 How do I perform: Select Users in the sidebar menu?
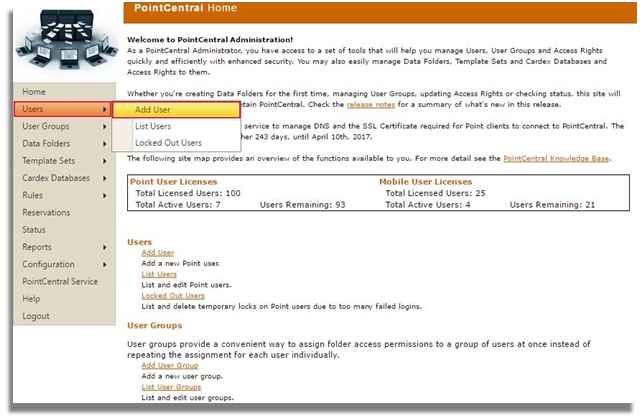62,109
